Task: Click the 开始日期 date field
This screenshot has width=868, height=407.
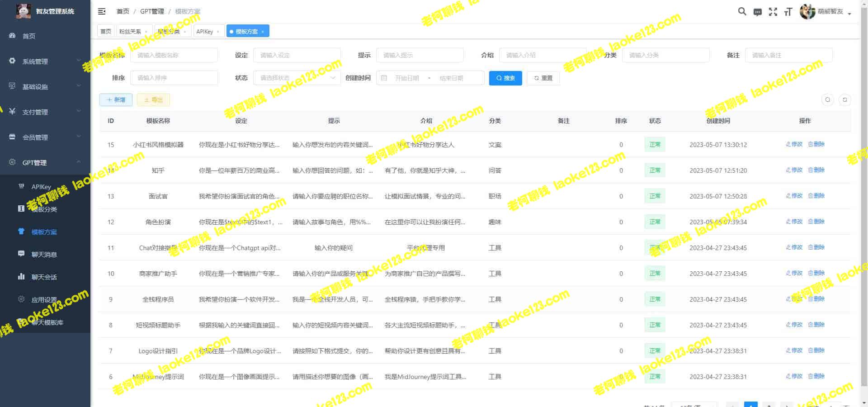Action: [407, 78]
